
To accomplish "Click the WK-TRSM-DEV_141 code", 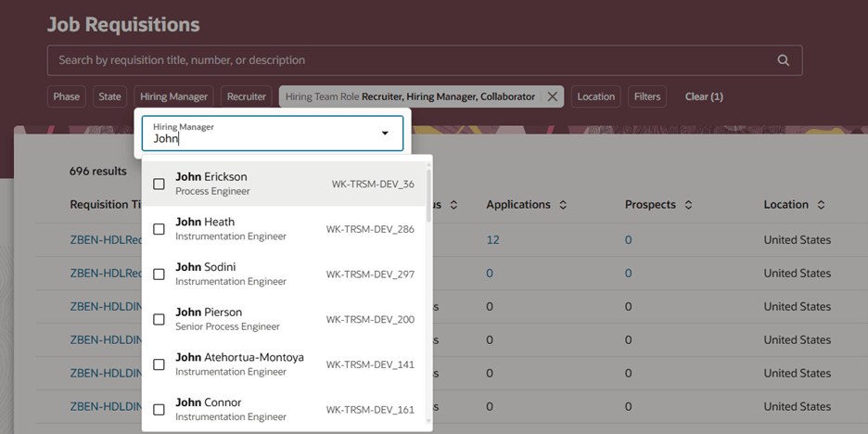I will point(370,364).
